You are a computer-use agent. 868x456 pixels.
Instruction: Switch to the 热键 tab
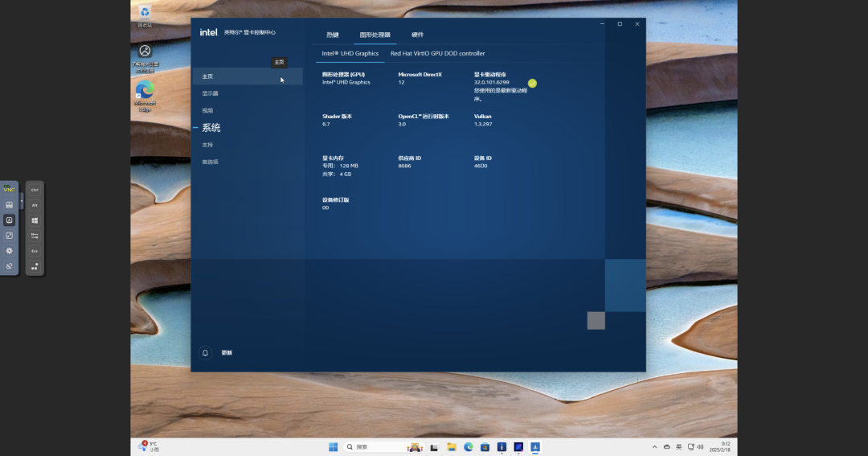[x=333, y=35]
